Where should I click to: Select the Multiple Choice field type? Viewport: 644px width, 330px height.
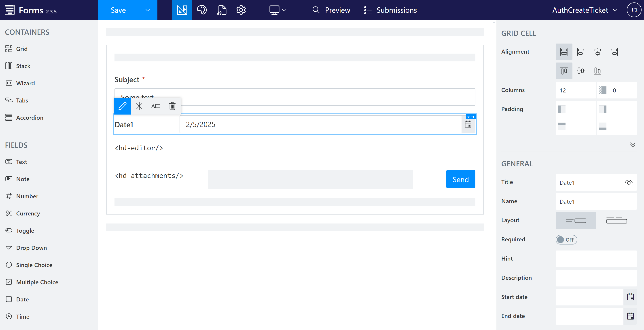point(32,282)
